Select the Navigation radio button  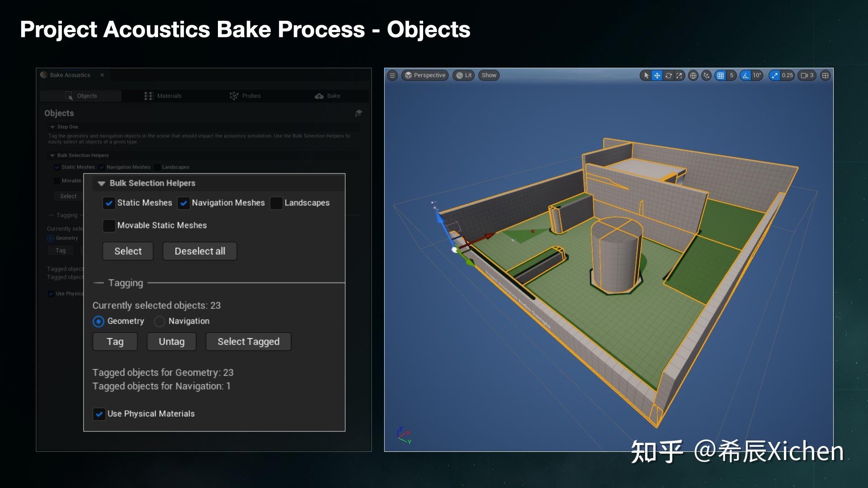pyautogui.click(x=160, y=321)
